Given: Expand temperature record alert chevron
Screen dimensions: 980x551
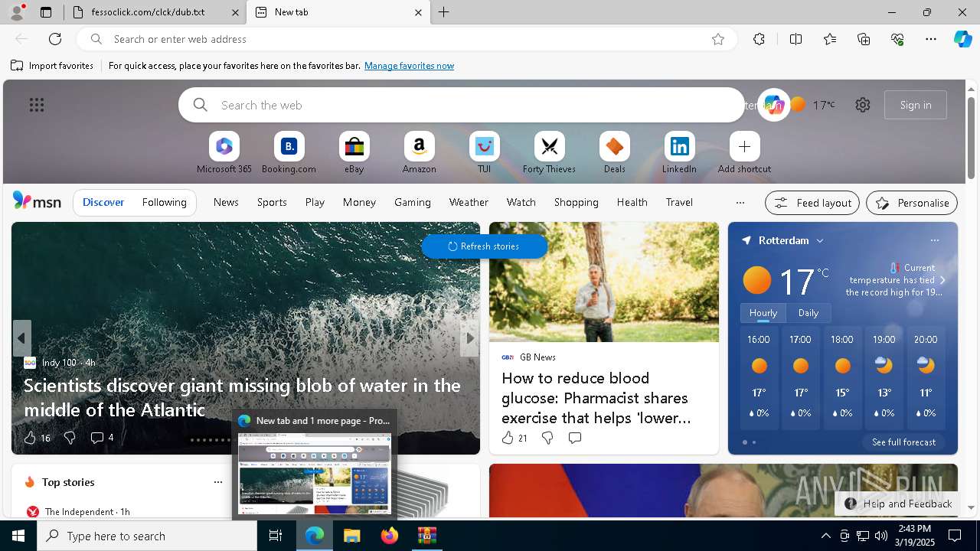Looking at the screenshot, I should [942, 280].
